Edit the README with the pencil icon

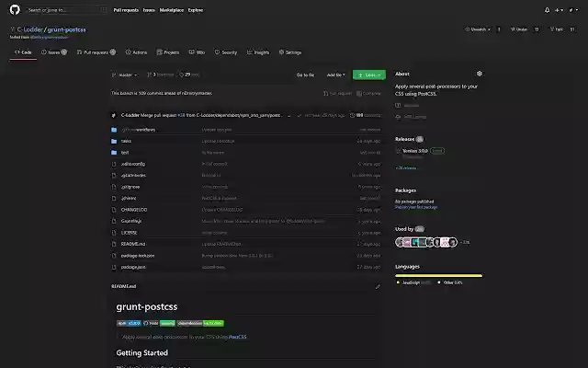pyautogui.click(x=378, y=286)
